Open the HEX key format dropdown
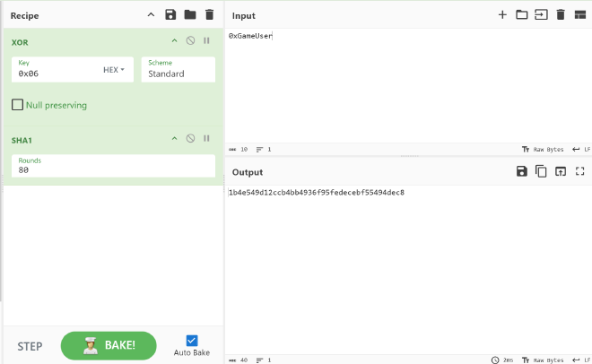 pyautogui.click(x=114, y=70)
